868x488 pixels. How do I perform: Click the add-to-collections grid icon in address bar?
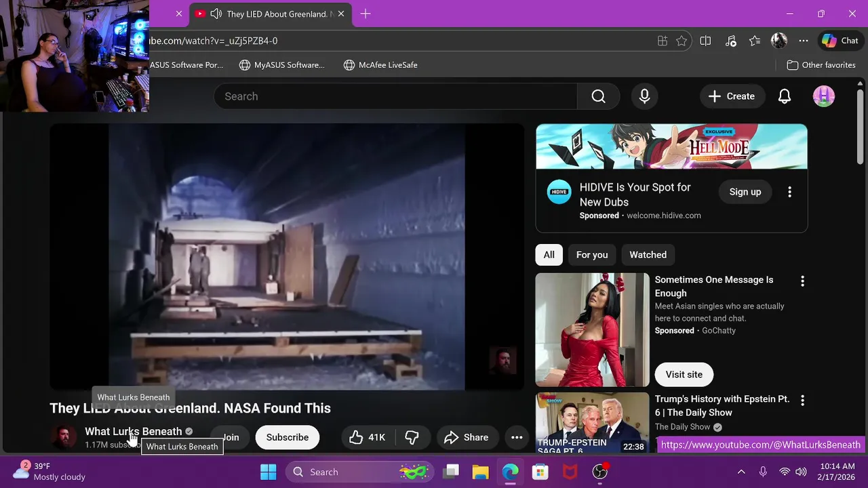[x=663, y=41]
